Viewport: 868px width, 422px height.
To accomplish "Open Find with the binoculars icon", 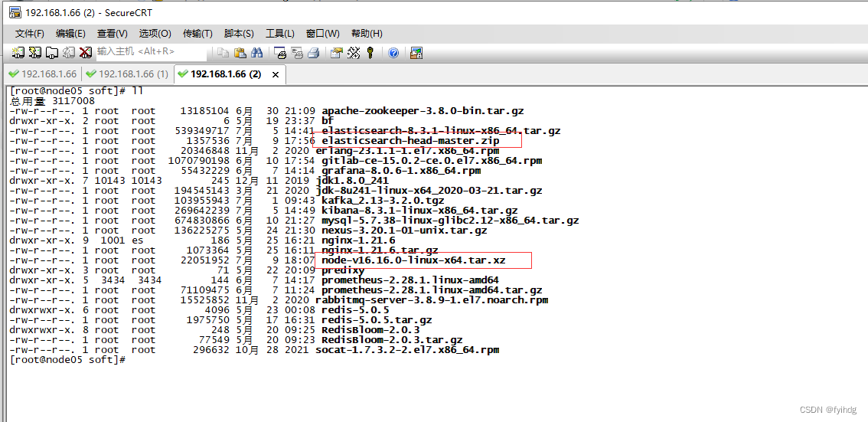I will [256, 53].
